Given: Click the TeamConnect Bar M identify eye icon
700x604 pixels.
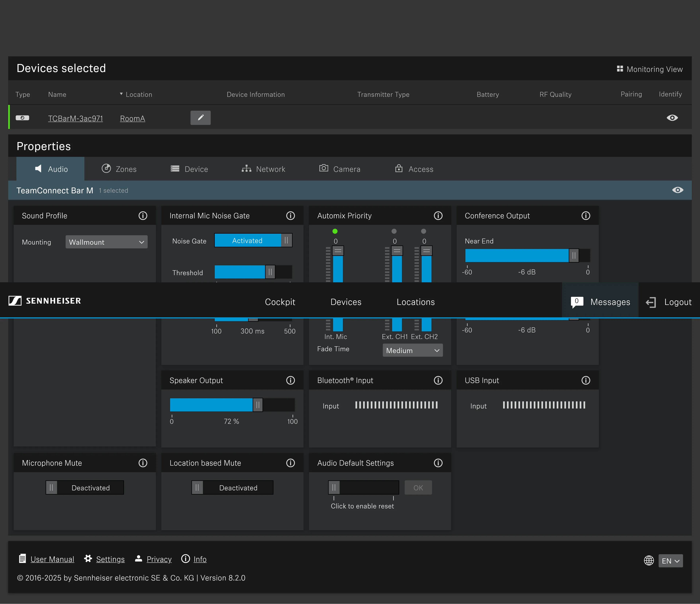Looking at the screenshot, I should tap(678, 190).
